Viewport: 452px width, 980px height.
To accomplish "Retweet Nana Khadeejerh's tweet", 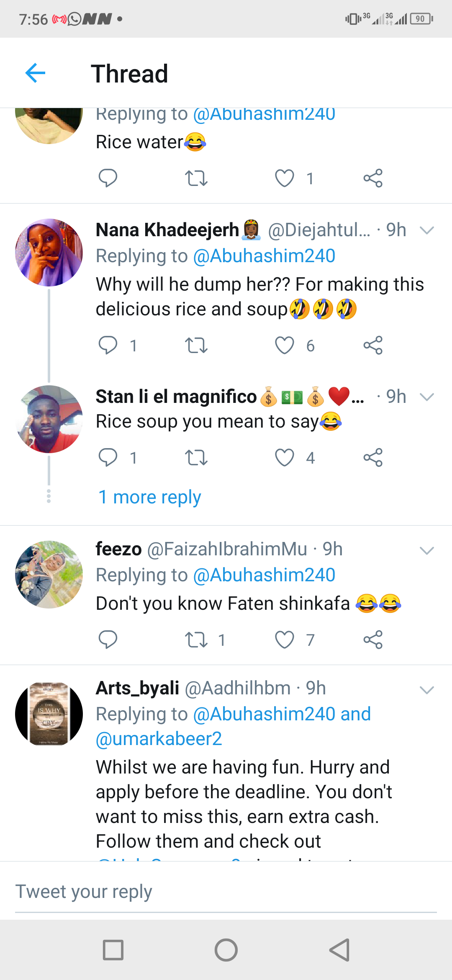I will tap(196, 346).
